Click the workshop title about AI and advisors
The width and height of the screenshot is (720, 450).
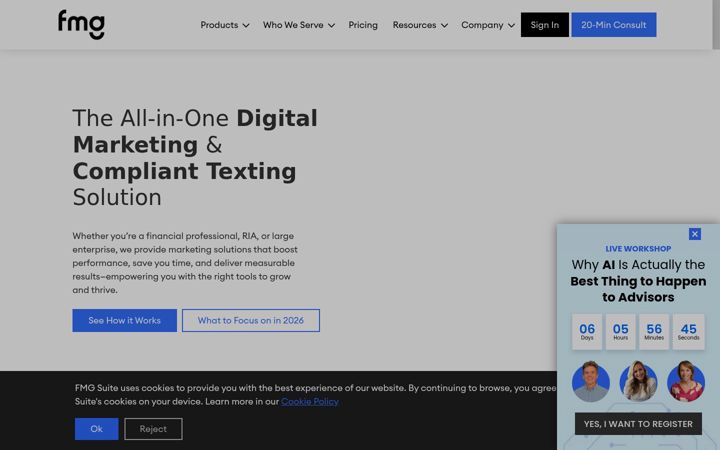point(638,281)
